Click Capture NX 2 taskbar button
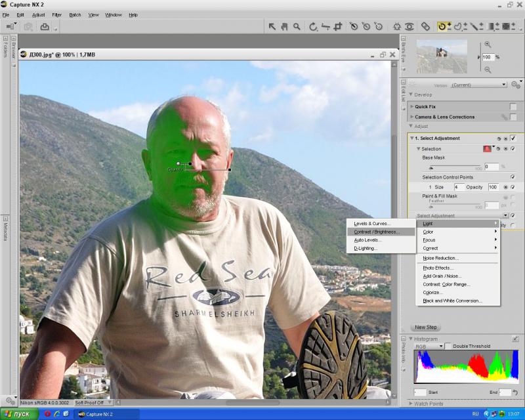525x420 pixels. [x=106, y=414]
